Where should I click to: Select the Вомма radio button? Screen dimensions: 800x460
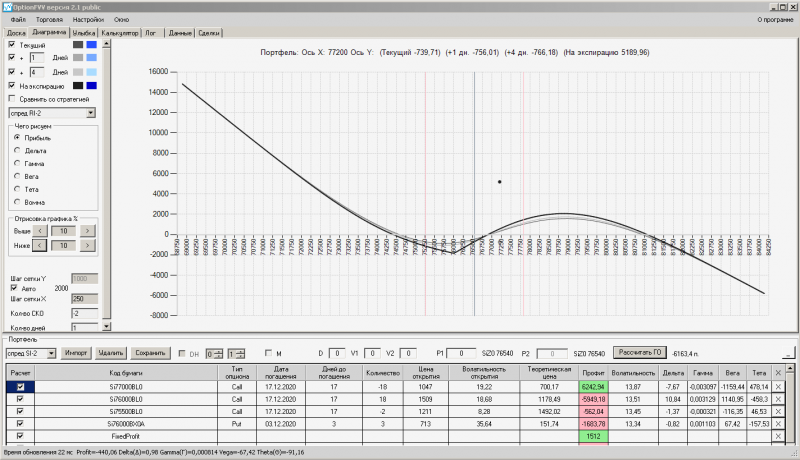[17, 202]
